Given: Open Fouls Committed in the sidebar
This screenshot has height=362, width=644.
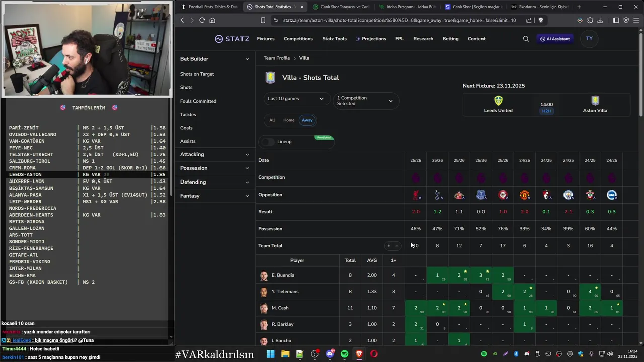Looking at the screenshot, I should click(198, 101).
